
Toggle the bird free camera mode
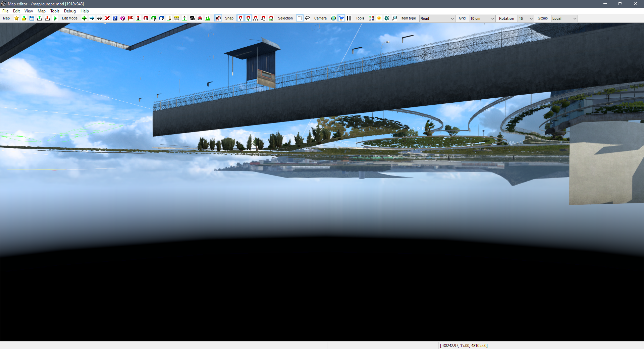click(341, 18)
